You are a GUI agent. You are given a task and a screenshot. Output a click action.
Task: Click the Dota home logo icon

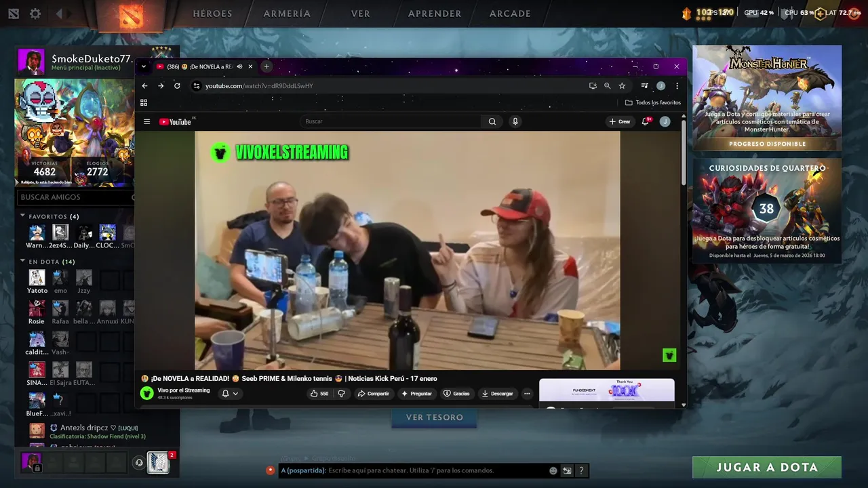[132, 15]
